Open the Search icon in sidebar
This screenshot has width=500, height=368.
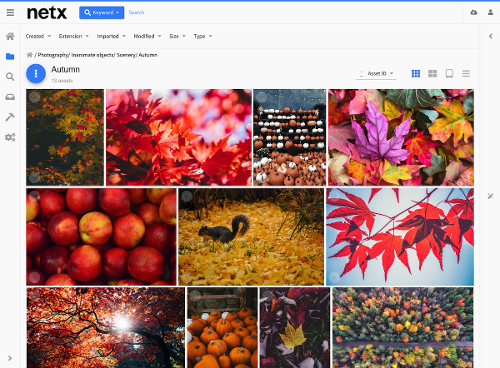[10, 77]
